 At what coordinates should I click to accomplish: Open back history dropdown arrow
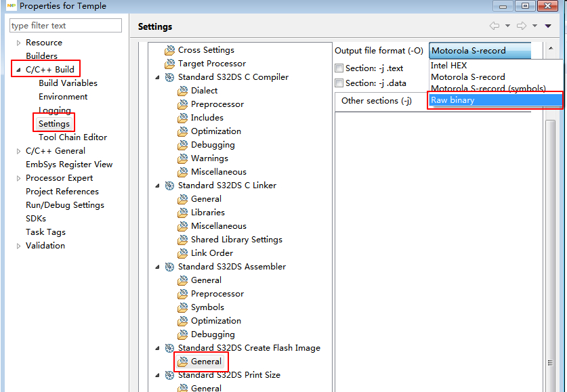pos(507,26)
